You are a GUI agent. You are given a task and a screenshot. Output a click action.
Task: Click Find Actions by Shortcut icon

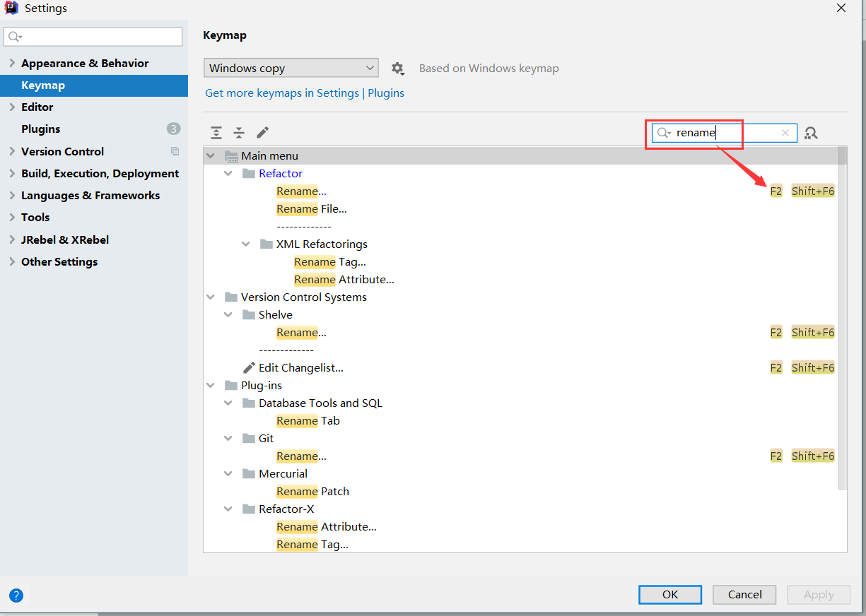pyautogui.click(x=811, y=133)
